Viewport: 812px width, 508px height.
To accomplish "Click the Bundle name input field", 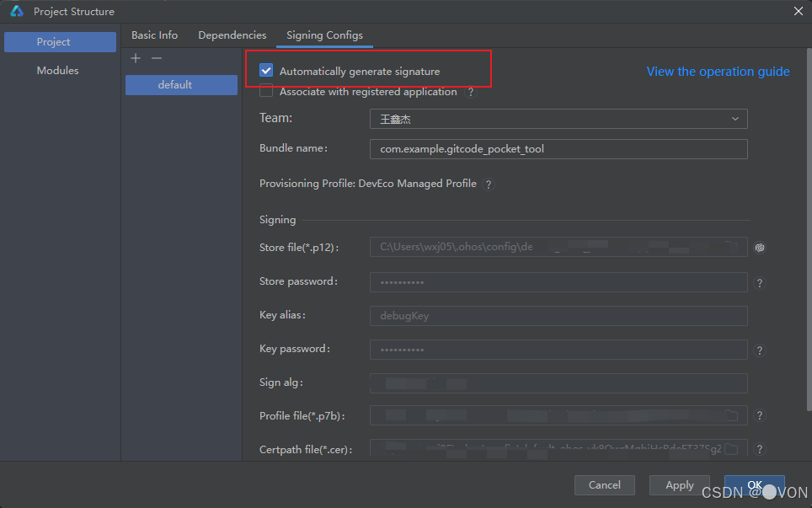I will [558, 149].
